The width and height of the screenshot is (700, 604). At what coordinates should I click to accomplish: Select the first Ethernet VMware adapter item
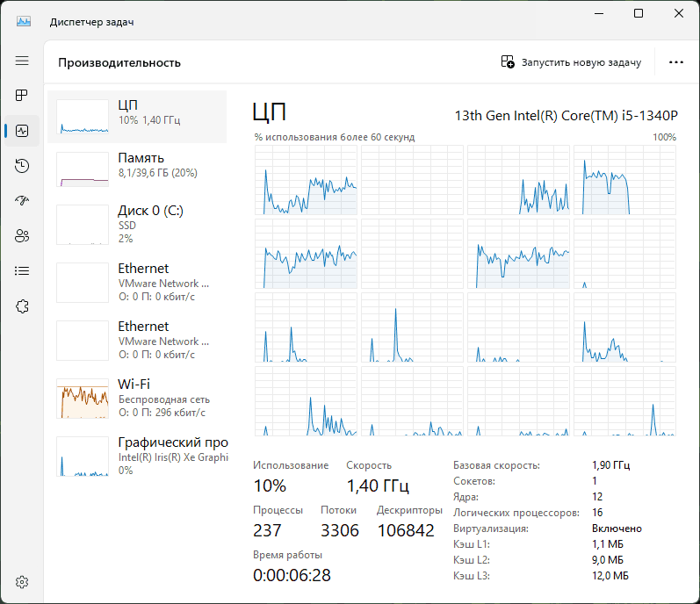point(137,283)
